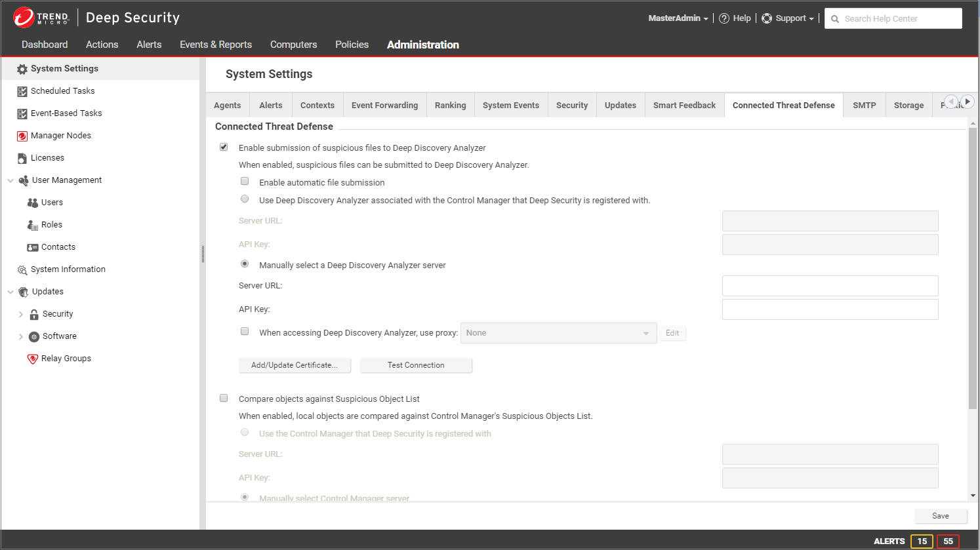Click the Scheduled Tasks icon in sidebar

point(22,91)
